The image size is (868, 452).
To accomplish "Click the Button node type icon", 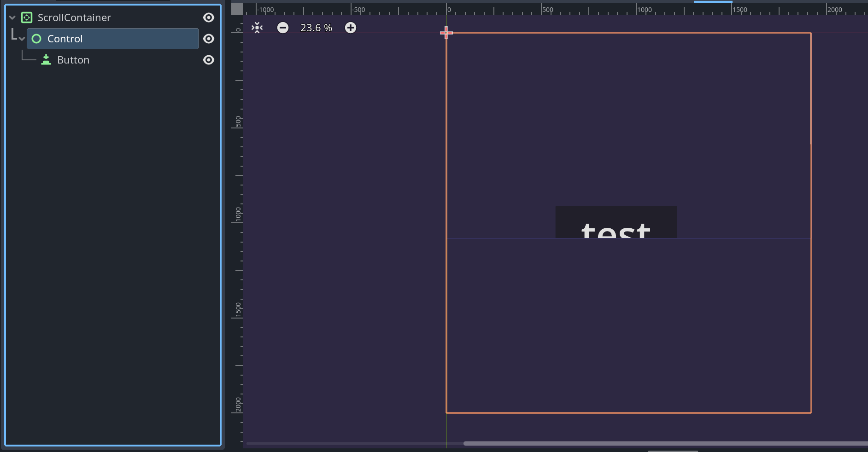I will (46, 60).
